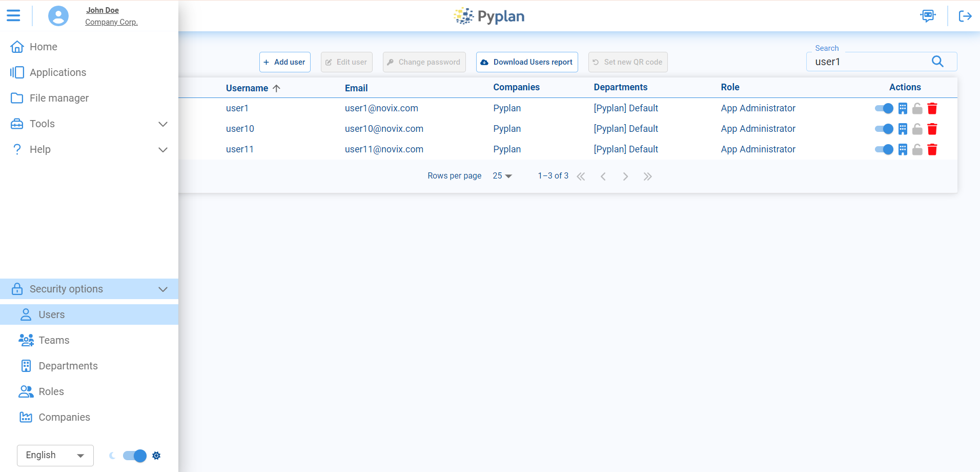Click the theme settings gear icon

click(156, 456)
